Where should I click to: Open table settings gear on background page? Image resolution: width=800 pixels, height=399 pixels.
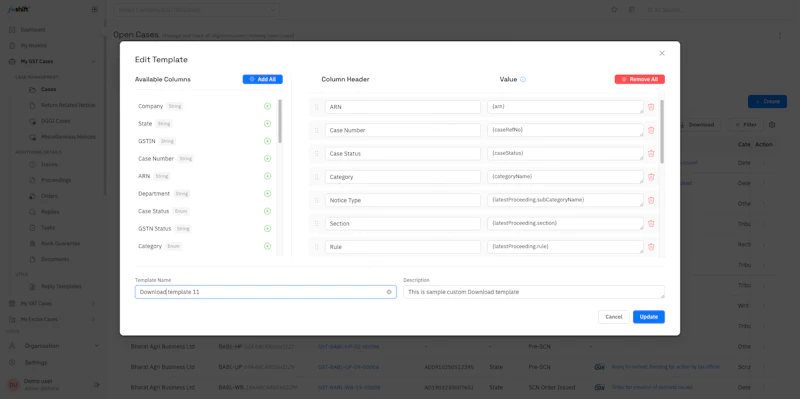click(772, 124)
